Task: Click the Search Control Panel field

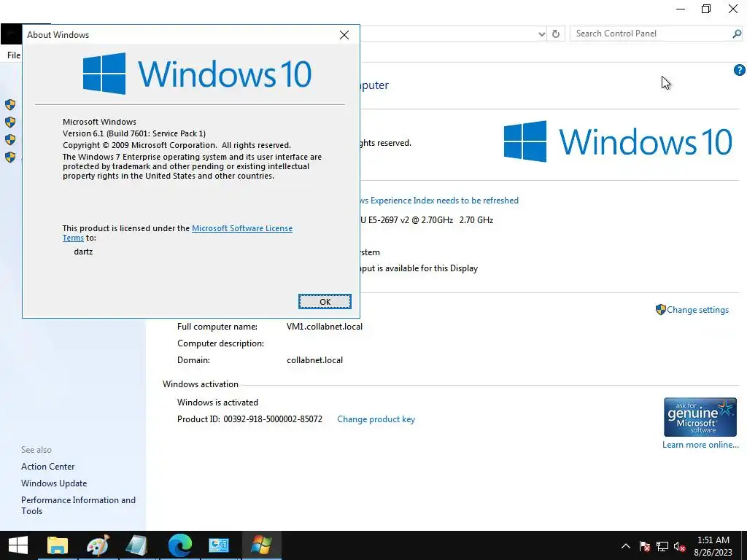Action: (651, 34)
